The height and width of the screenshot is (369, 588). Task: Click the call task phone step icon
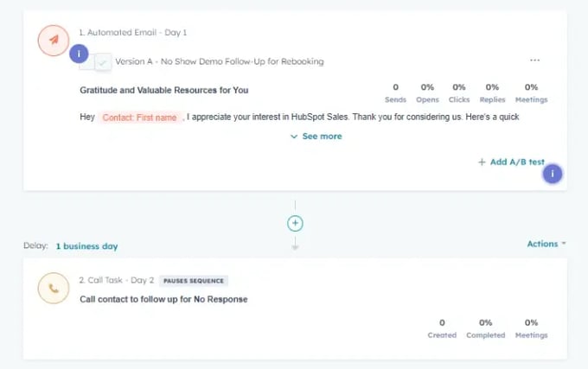point(54,288)
